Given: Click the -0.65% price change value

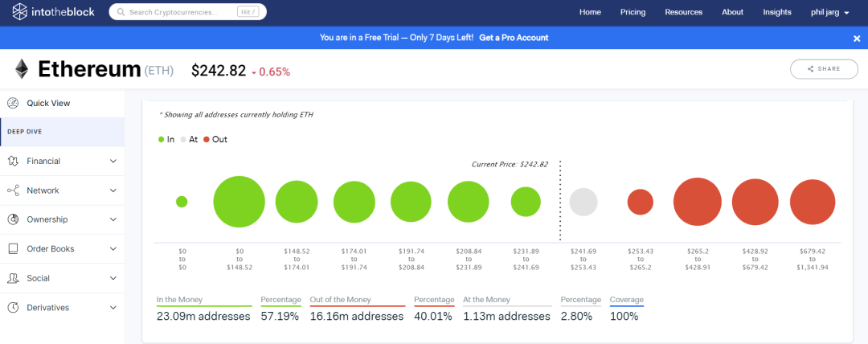Looking at the screenshot, I should pyautogui.click(x=275, y=72).
